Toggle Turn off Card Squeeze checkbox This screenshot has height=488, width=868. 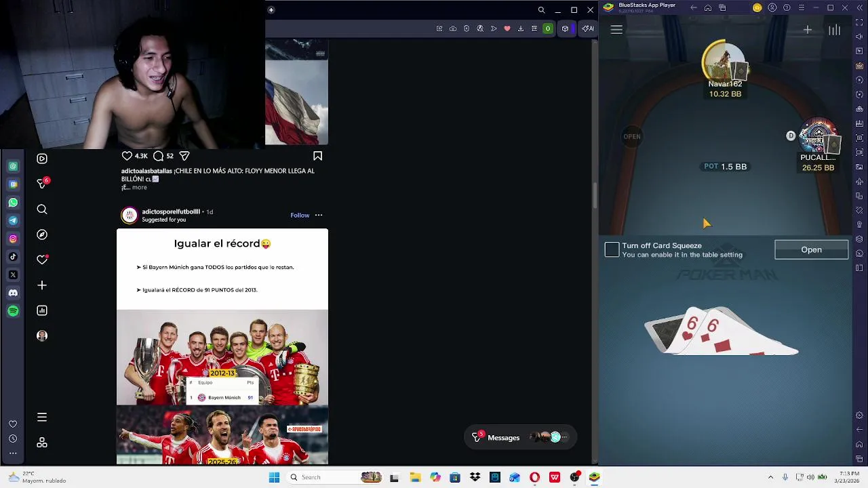click(x=612, y=250)
